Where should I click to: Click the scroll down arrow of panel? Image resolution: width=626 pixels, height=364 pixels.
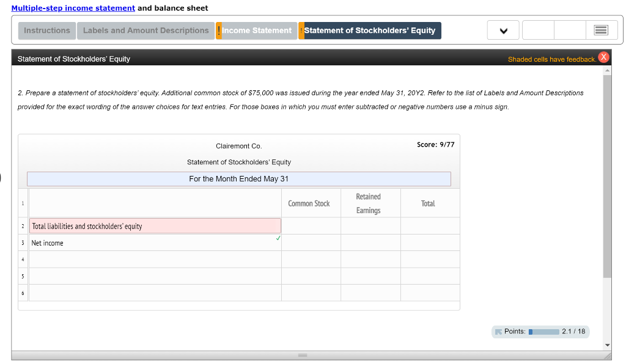(x=607, y=345)
